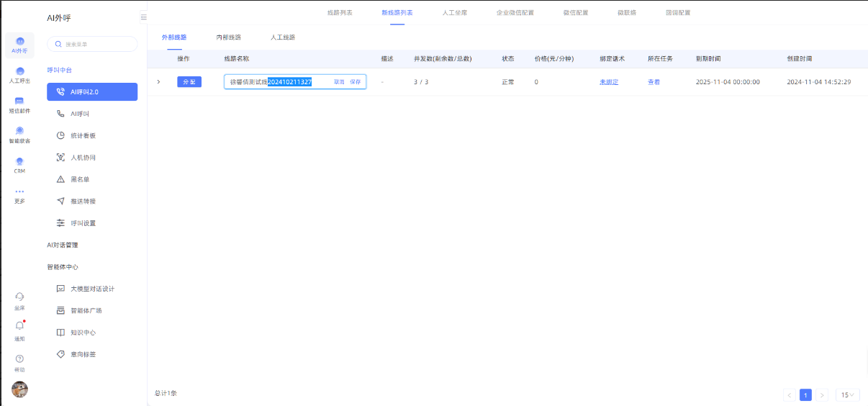Click 保存 to save the line name
This screenshot has width=868, height=406.
coord(356,82)
